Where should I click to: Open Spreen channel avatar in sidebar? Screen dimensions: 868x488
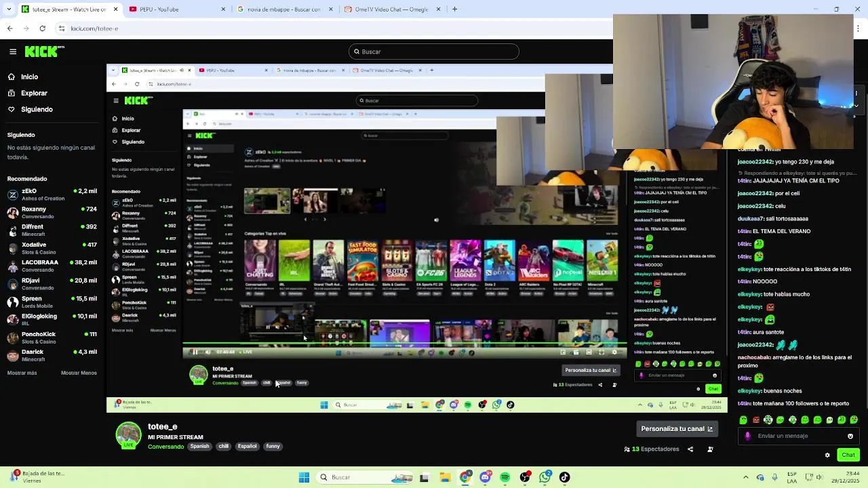(13, 301)
